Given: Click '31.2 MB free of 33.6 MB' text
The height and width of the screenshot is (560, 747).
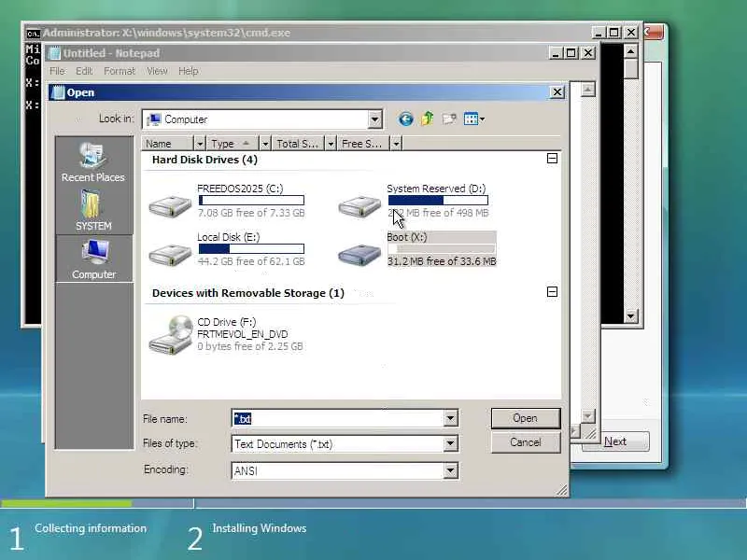Looking at the screenshot, I should point(442,261).
